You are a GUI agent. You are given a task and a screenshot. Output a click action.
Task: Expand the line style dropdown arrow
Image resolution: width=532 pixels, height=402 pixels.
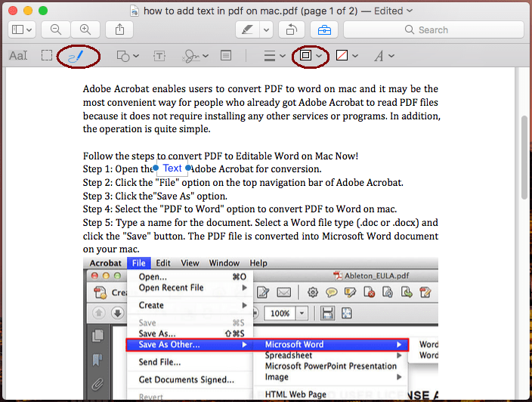pyautogui.click(x=283, y=56)
